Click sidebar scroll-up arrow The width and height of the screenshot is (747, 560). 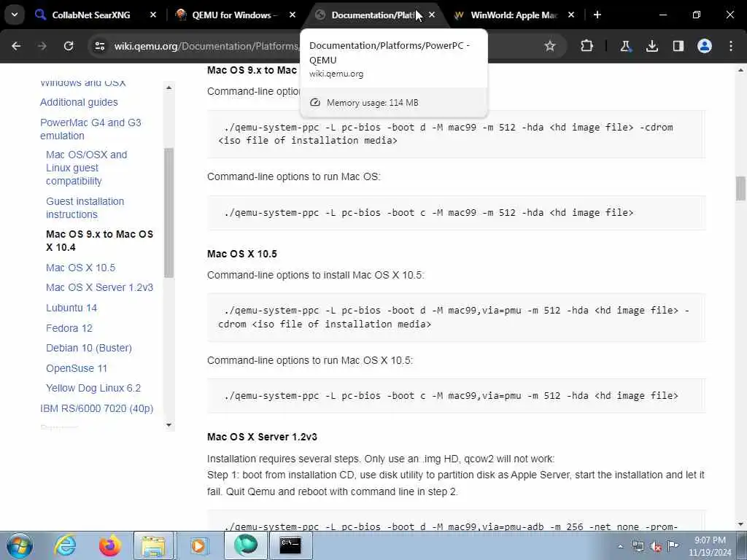[169, 87]
